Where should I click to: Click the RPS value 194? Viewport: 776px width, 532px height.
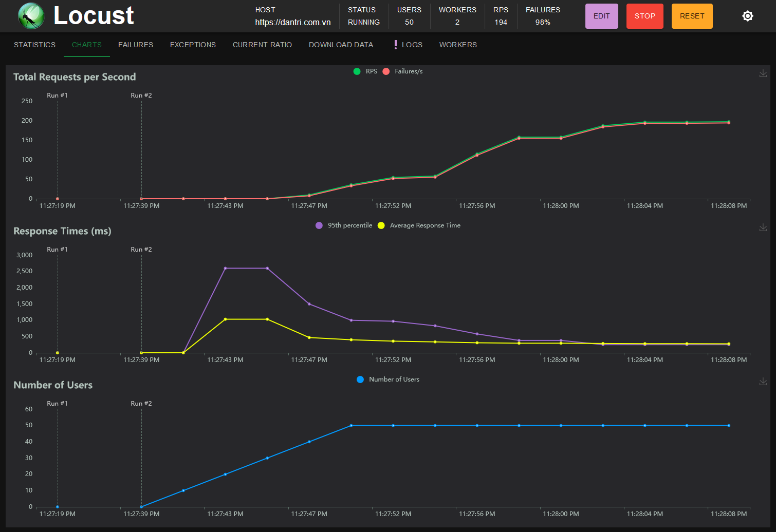(x=501, y=22)
